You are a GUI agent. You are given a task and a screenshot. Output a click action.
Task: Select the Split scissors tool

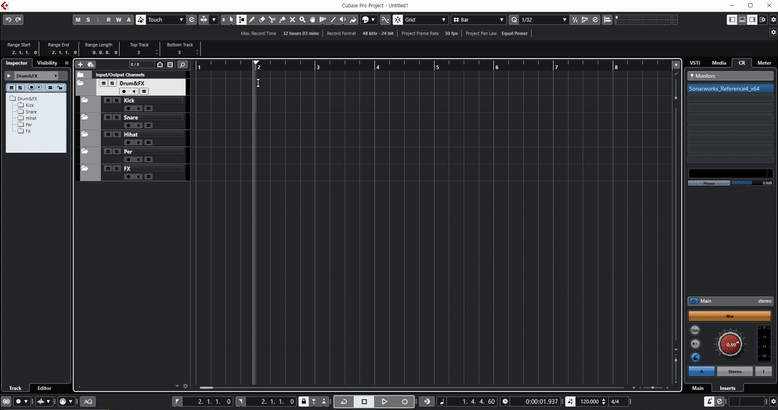tap(272, 20)
